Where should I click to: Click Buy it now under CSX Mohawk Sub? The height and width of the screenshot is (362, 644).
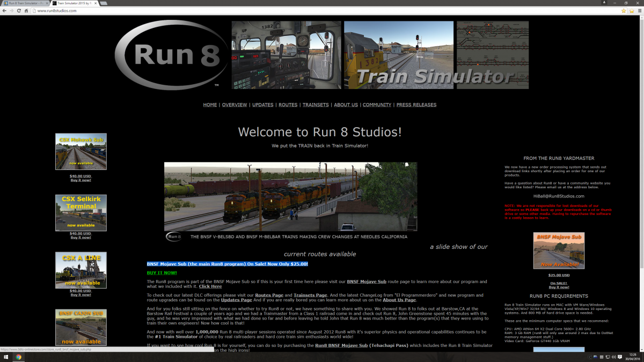(x=81, y=180)
